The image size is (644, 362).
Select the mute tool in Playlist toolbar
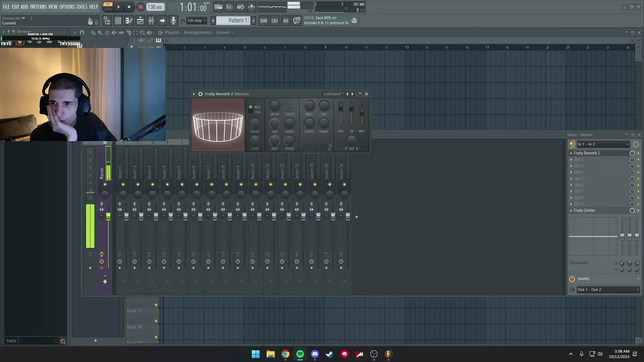click(x=114, y=33)
